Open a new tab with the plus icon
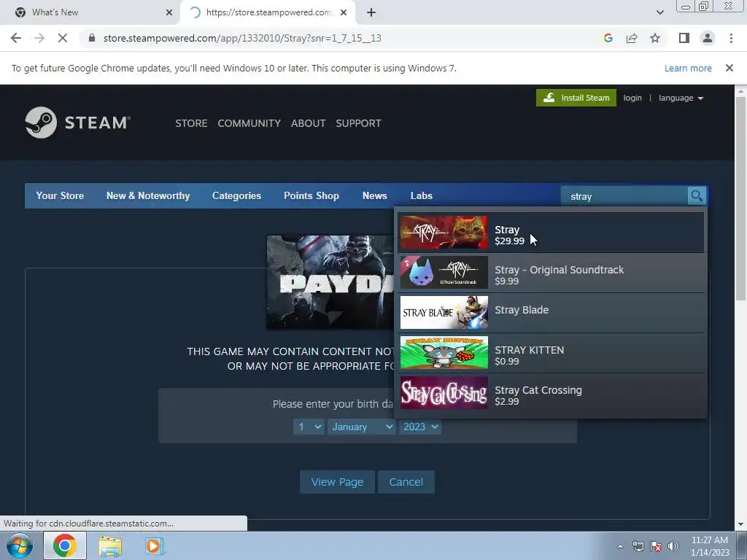747x560 pixels. pyautogui.click(x=371, y=12)
